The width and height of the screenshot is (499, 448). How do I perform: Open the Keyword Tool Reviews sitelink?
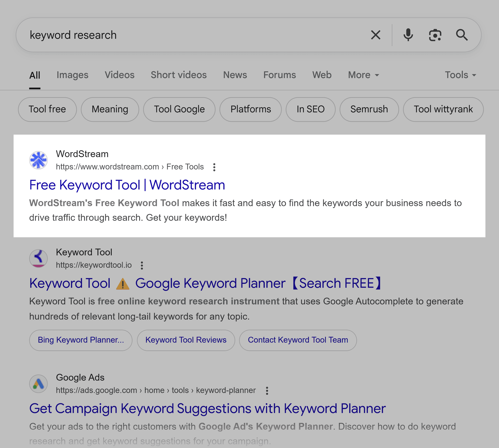(186, 340)
